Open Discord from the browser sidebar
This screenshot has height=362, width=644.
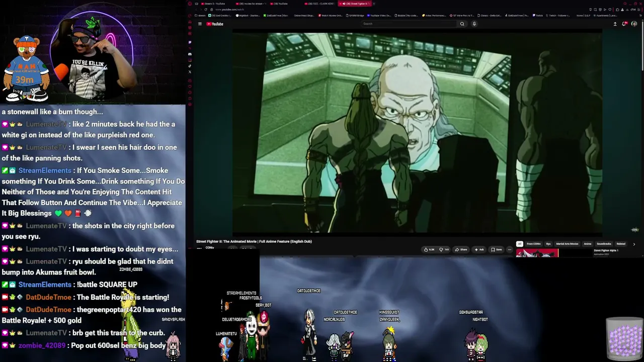tap(190, 54)
